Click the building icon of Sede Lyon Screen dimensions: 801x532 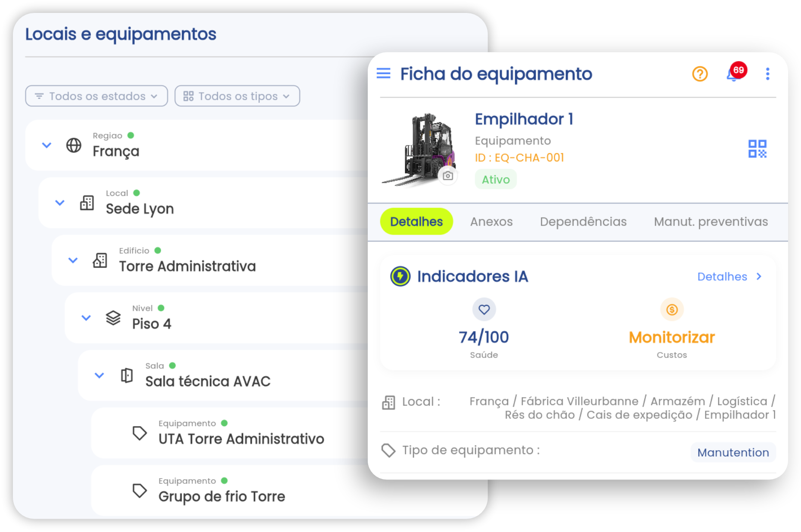click(x=87, y=203)
